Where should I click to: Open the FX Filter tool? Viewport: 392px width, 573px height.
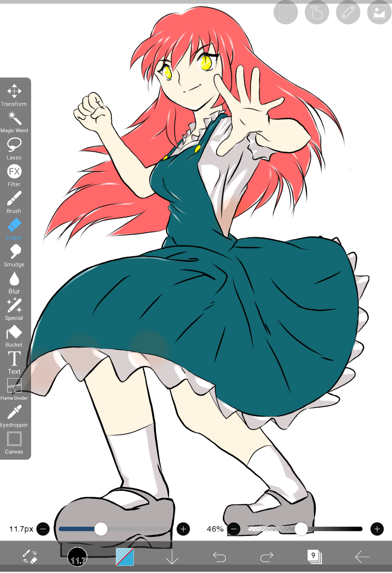pos(14,176)
